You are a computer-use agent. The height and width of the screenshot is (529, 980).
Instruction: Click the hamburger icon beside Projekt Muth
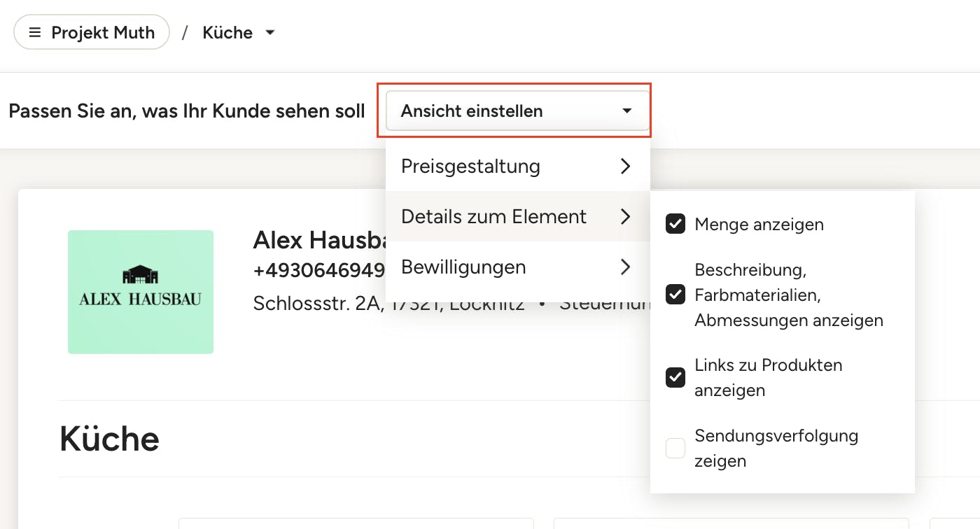(x=35, y=33)
